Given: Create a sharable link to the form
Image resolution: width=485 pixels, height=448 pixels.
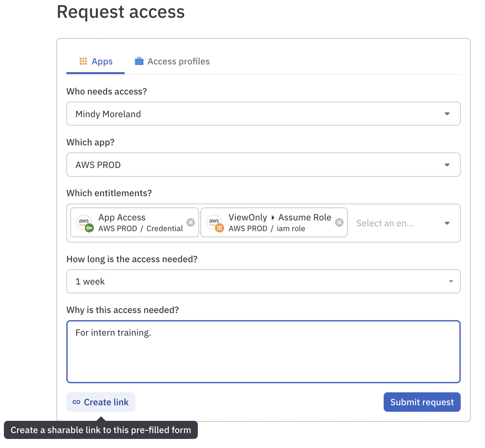Looking at the screenshot, I should click(101, 402).
